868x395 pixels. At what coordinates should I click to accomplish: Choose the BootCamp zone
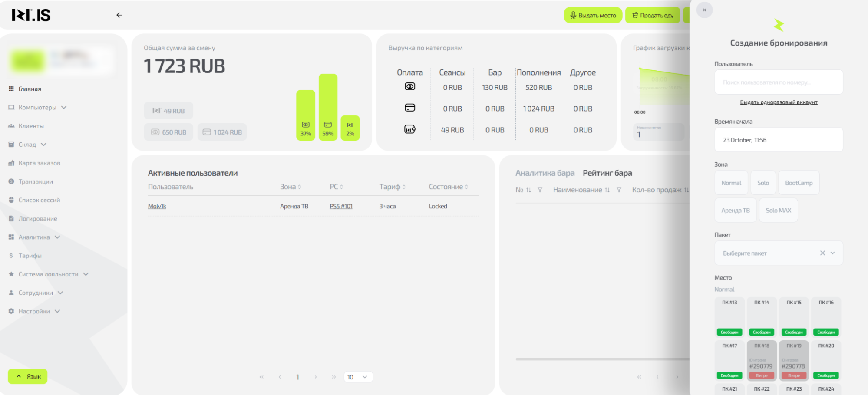click(x=799, y=183)
